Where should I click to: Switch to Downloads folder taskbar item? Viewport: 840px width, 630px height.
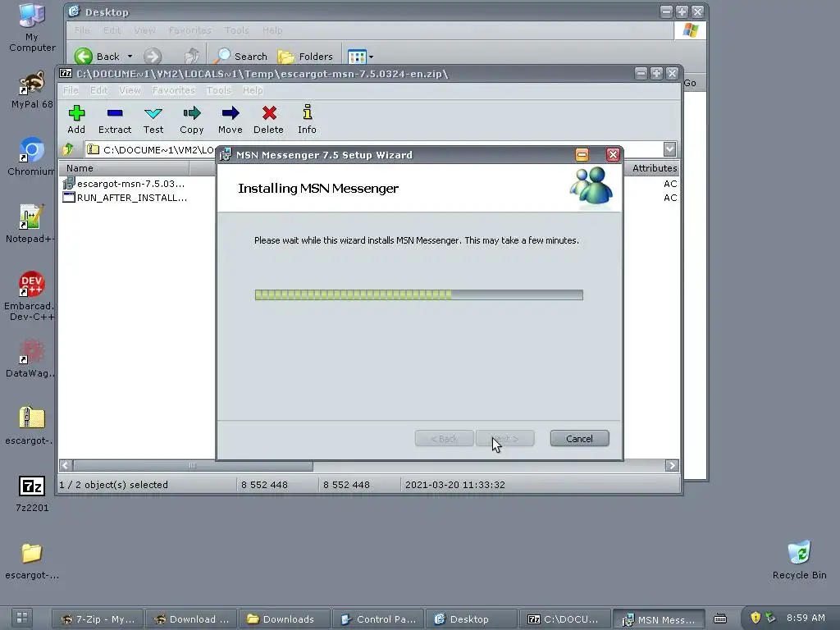click(285, 619)
